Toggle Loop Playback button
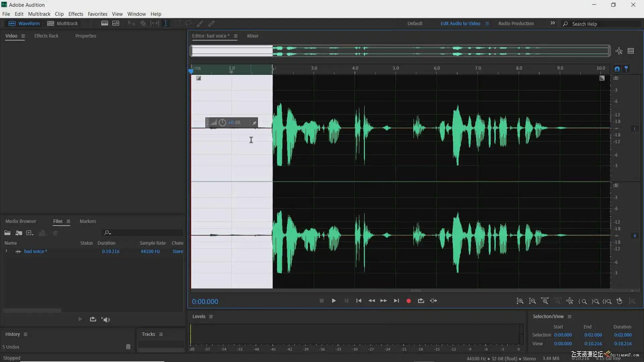 [x=421, y=301]
